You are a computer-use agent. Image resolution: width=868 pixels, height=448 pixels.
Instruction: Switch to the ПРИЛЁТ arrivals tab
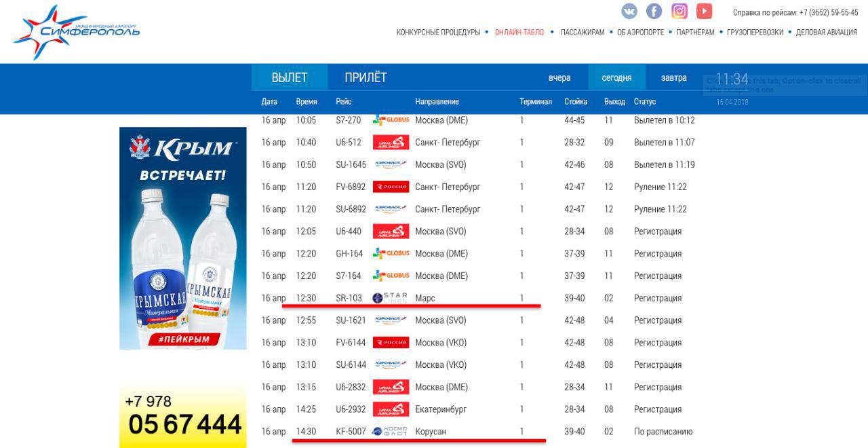(366, 77)
